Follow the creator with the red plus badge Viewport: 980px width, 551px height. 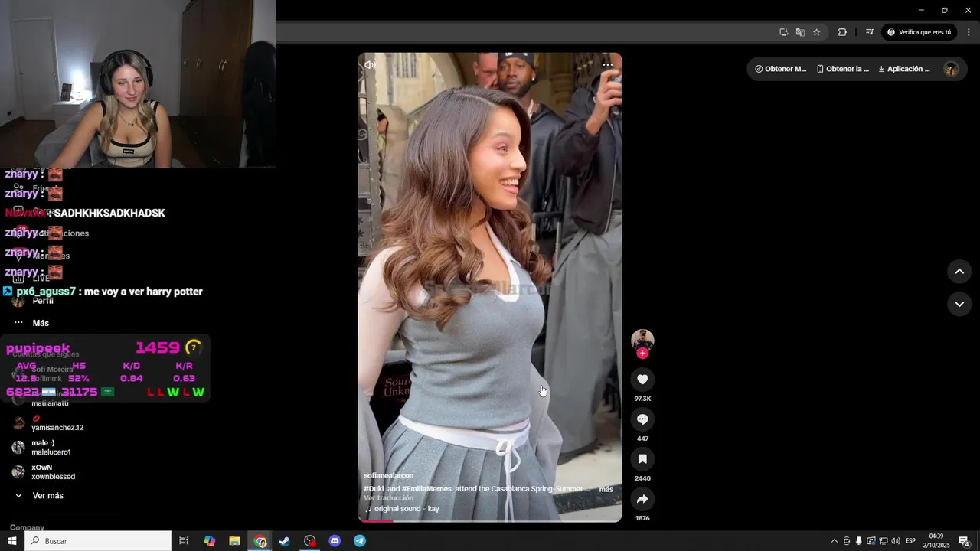(x=642, y=354)
